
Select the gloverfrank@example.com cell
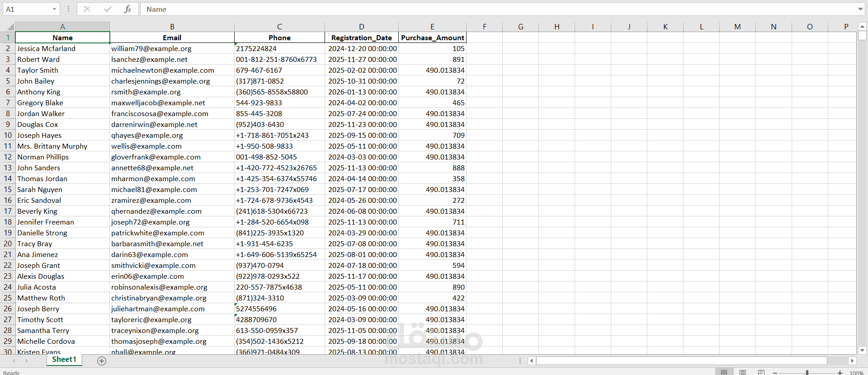point(172,157)
